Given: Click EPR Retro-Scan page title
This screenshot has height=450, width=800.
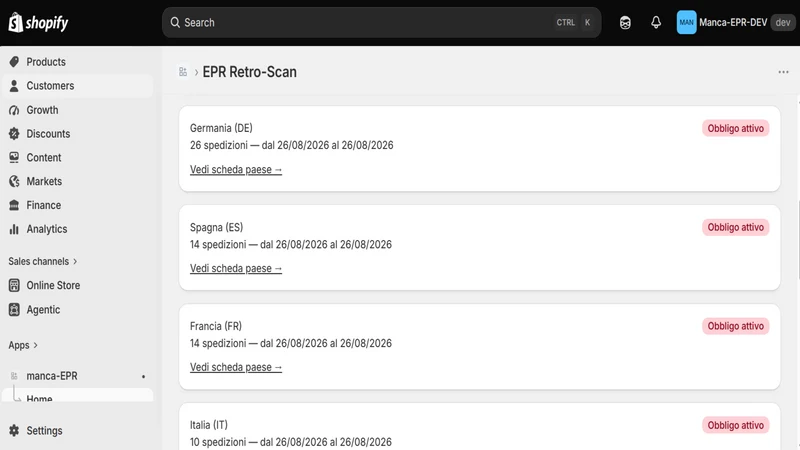Looking at the screenshot, I should 249,72.
